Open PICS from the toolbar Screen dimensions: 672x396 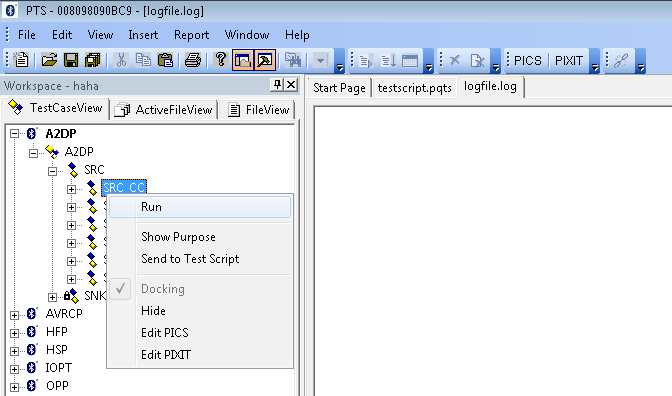coord(528,60)
